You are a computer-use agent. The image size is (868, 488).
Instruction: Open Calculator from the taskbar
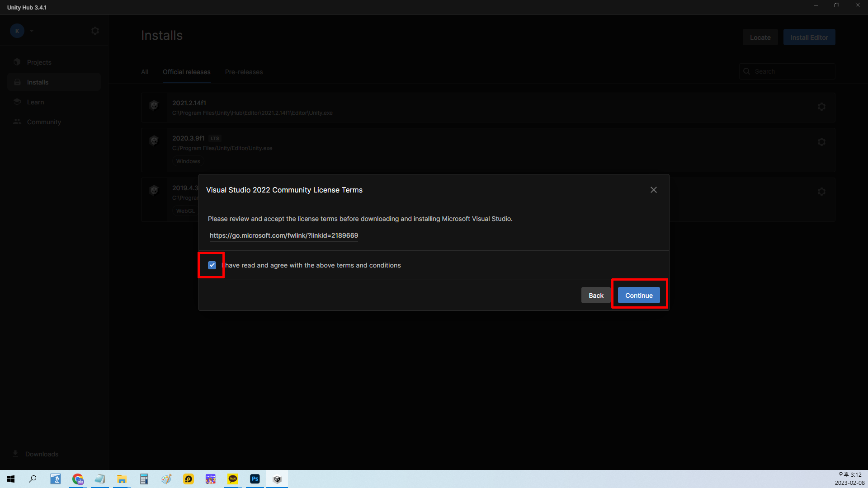[x=144, y=479]
